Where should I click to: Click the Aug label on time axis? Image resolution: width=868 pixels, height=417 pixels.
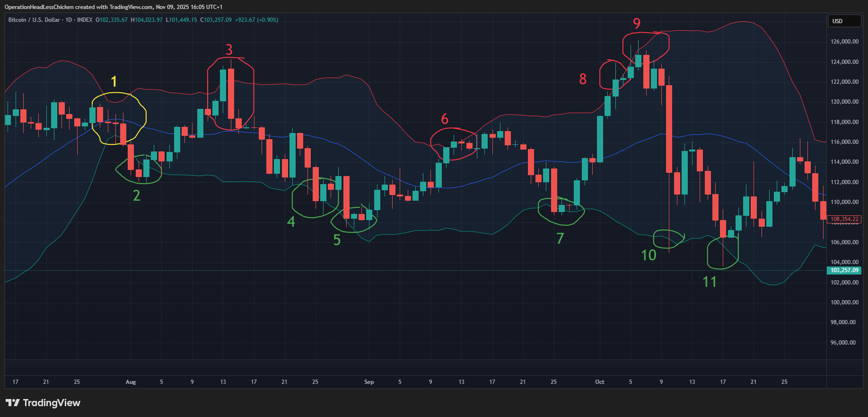click(x=131, y=382)
